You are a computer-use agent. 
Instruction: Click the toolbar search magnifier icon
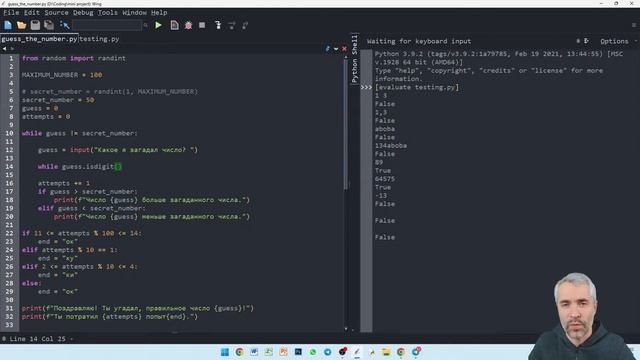145,25
